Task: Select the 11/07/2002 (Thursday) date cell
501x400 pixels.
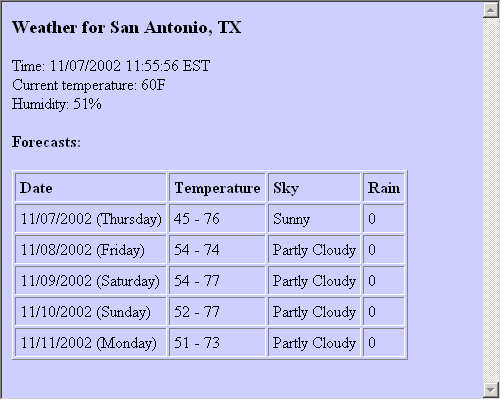Action: pyautogui.click(x=91, y=219)
